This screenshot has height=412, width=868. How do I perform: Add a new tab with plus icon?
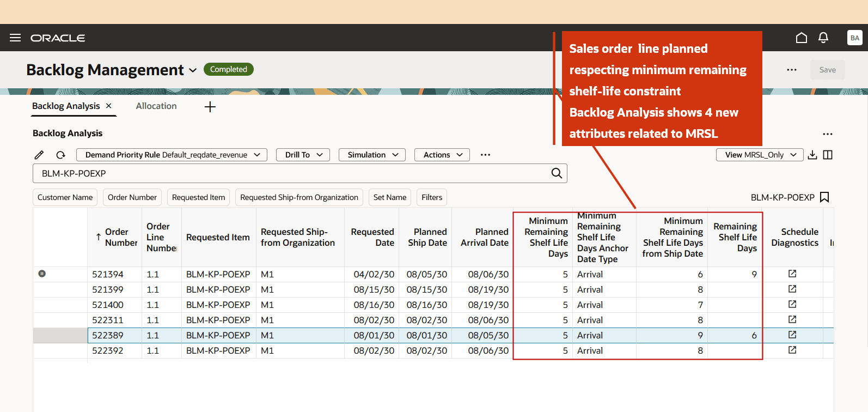210,107
